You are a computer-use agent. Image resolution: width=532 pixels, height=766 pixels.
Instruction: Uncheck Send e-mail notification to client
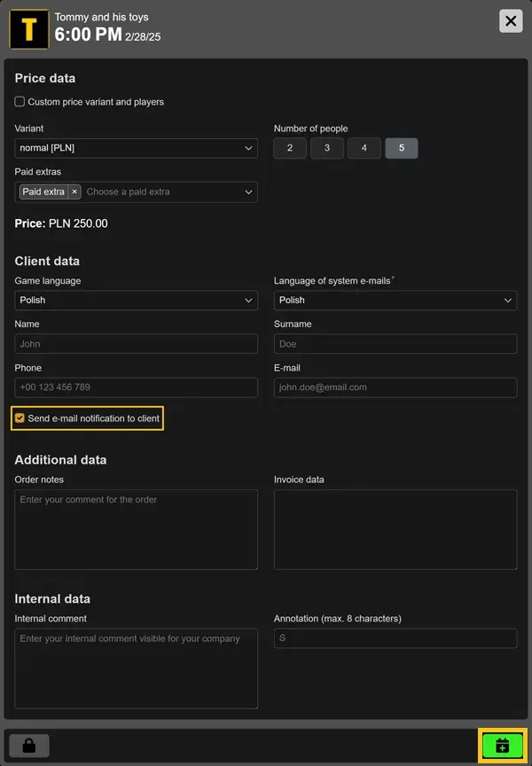point(20,418)
